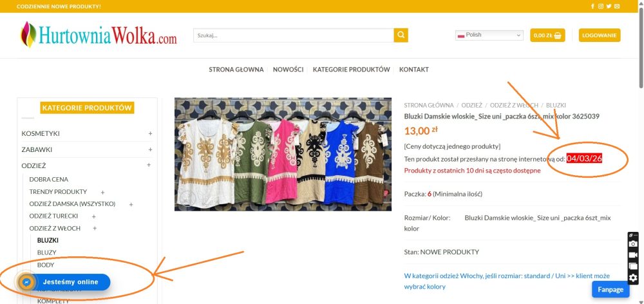This screenshot has width=644, height=304.
Task: Go to NOWOŚCI menu item
Action: tap(288, 70)
